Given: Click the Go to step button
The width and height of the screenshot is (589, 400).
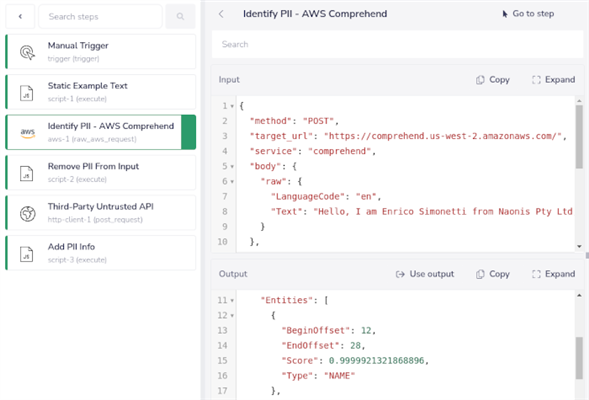Looking at the screenshot, I should [x=528, y=14].
